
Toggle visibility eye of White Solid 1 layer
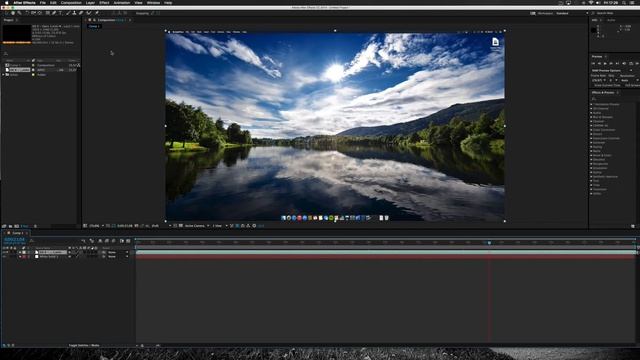click(x=4, y=257)
